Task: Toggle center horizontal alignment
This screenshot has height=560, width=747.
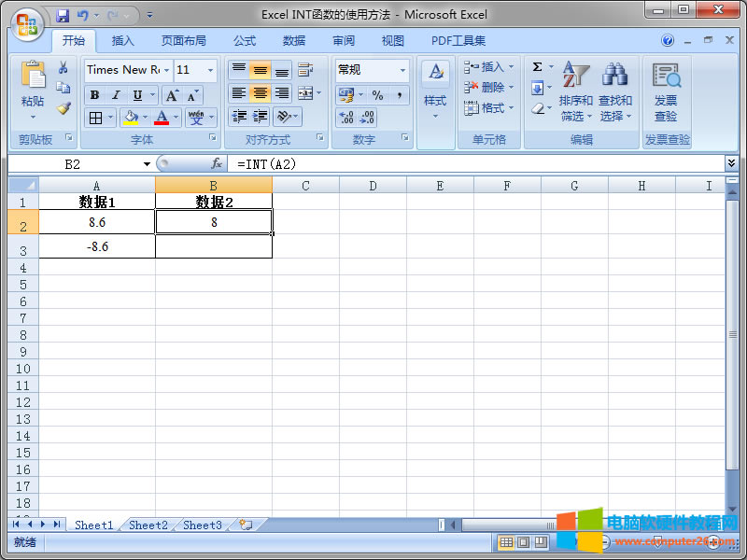Action: [x=260, y=93]
